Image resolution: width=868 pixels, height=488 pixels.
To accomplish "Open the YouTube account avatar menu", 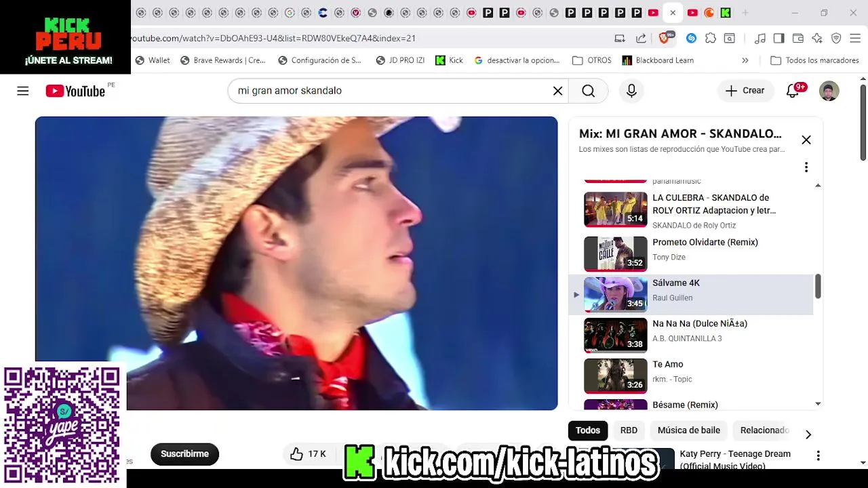I will pyautogui.click(x=829, y=91).
